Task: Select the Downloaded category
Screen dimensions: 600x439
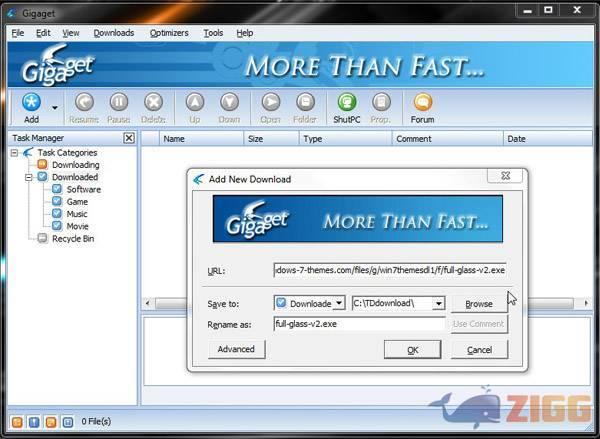Action: click(x=75, y=177)
